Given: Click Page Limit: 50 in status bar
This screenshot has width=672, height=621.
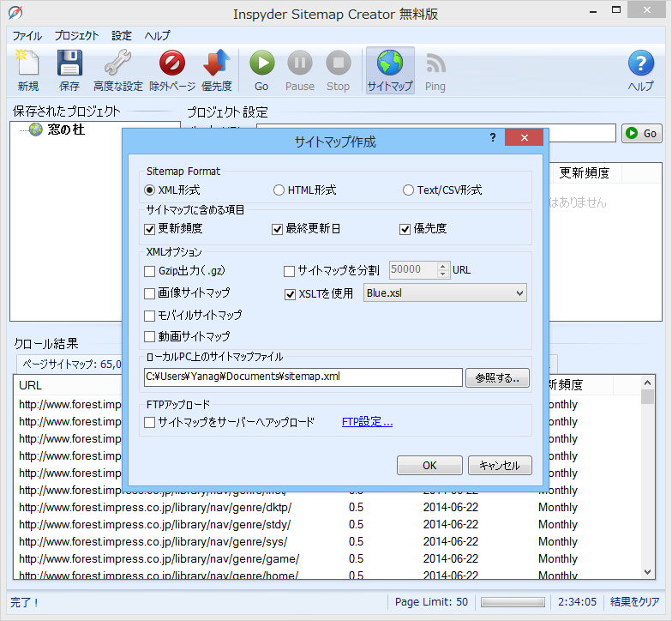Looking at the screenshot, I should tap(432, 602).
